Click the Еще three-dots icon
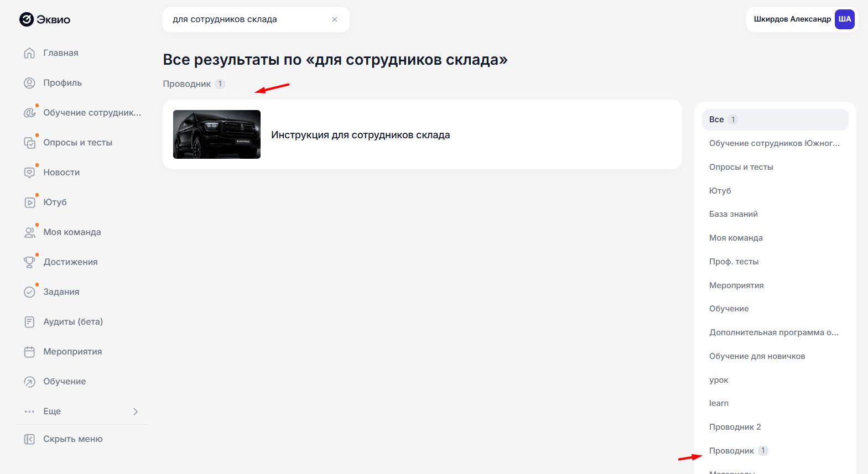 tap(29, 412)
